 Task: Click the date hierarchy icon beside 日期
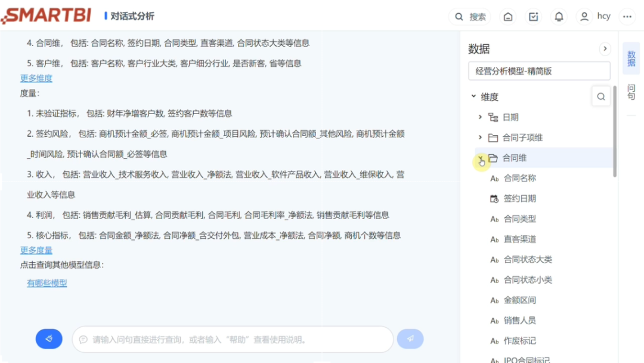[x=494, y=117]
